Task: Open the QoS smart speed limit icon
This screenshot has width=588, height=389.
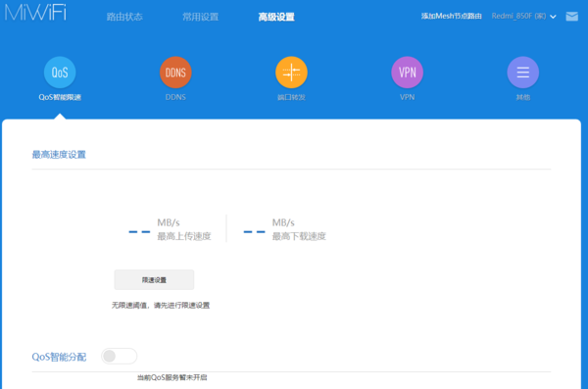Action: tap(60, 73)
